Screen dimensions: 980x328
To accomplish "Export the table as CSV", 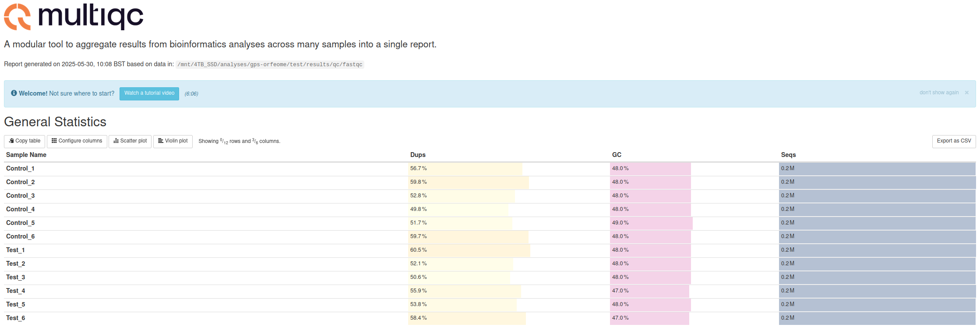I will (954, 141).
